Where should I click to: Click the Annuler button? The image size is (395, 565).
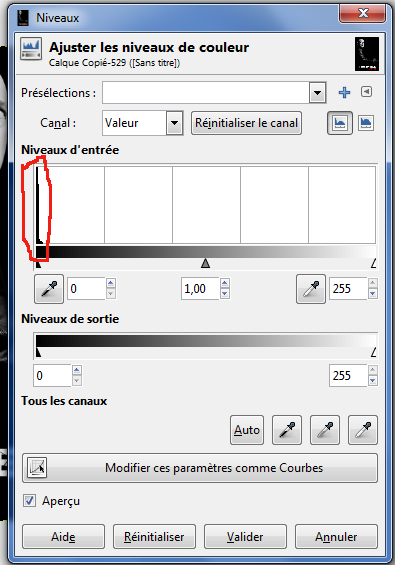point(336,537)
